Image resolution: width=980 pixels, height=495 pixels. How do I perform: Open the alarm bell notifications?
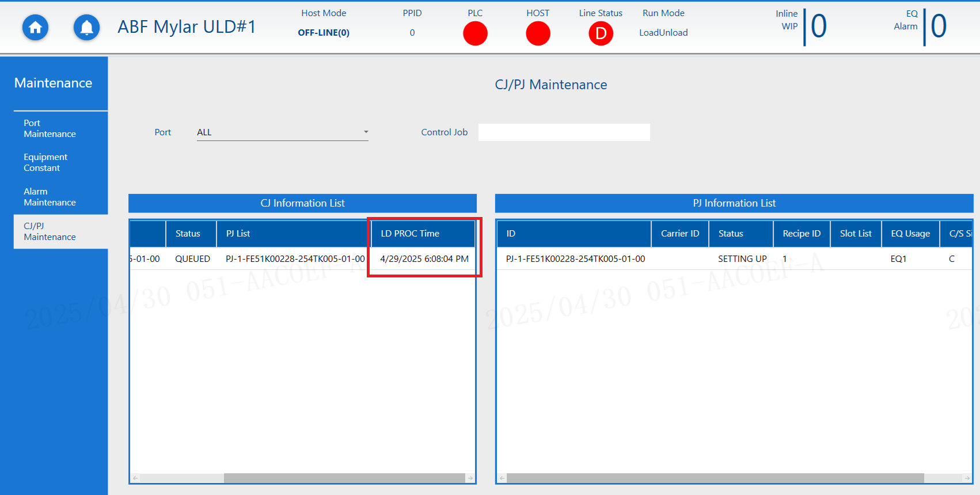point(86,27)
